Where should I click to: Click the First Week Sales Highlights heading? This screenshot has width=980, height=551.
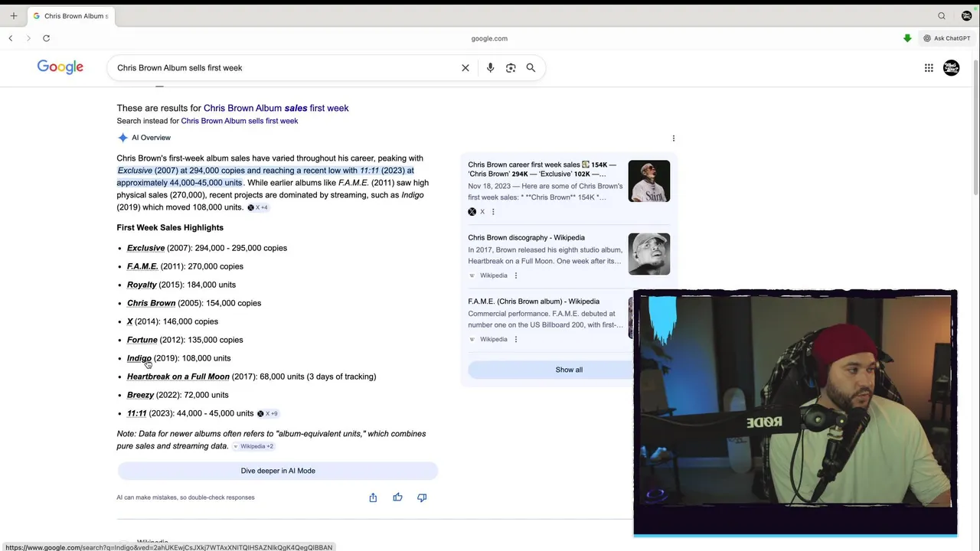[x=170, y=228]
